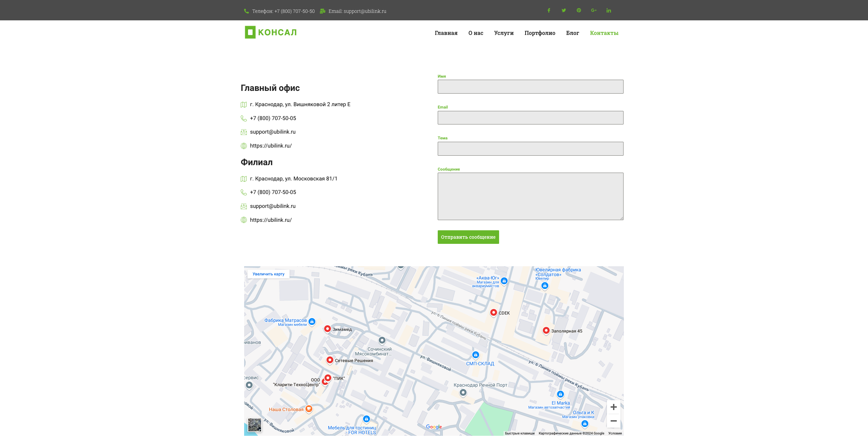This screenshot has height=447, width=868.
Task: Click the Консал logo
Action: (271, 32)
